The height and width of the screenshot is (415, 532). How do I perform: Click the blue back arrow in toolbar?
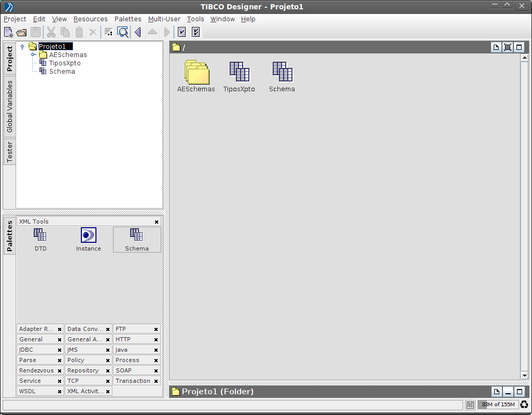138,32
